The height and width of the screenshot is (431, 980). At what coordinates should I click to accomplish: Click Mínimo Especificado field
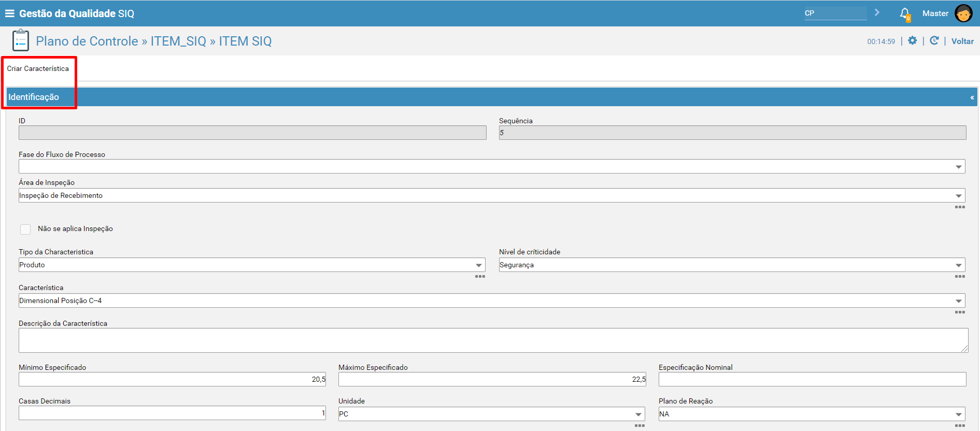pos(172,379)
